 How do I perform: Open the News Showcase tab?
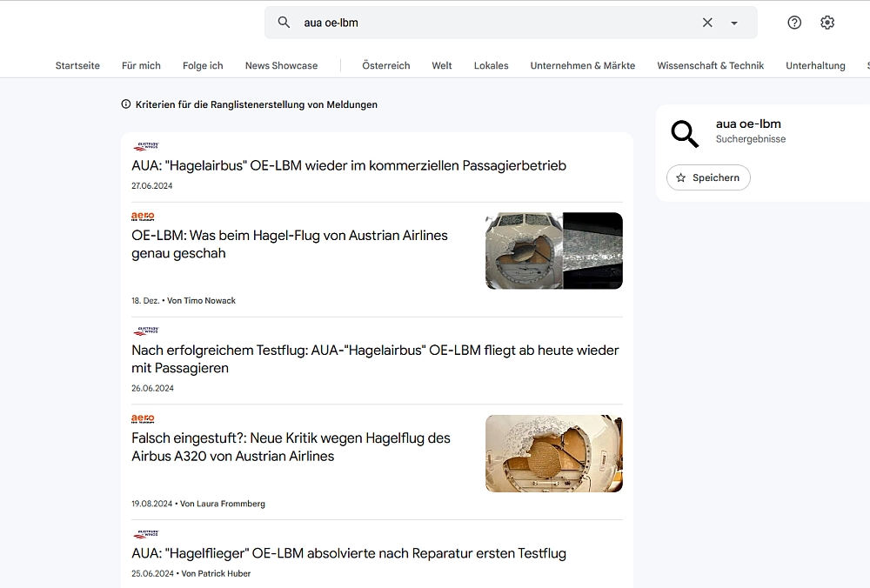click(x=281, y=65)
